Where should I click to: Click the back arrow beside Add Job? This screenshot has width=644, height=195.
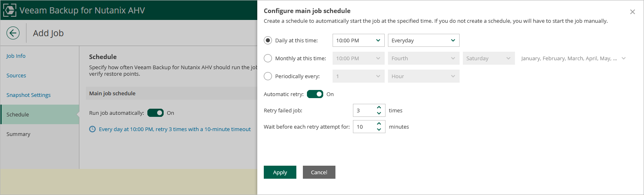tap(13, 33)
